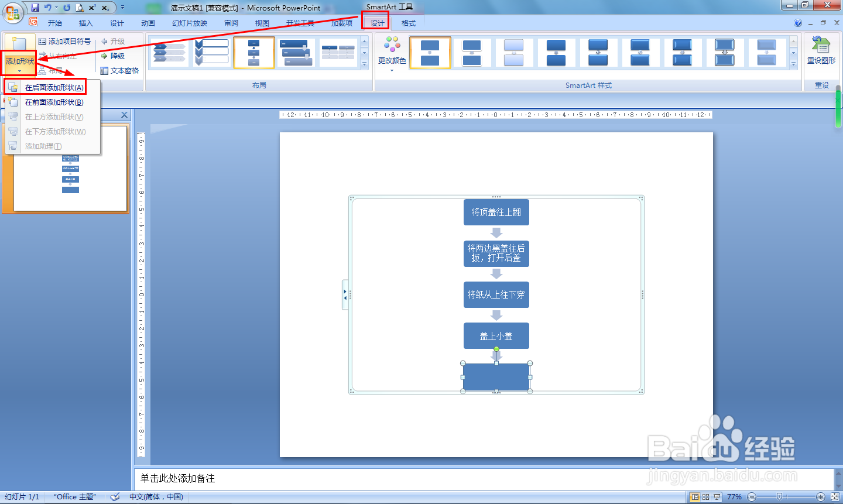Click 添加项目符号 add bullet
Viewport: 843px width, 504px height.
coord(64,42)
